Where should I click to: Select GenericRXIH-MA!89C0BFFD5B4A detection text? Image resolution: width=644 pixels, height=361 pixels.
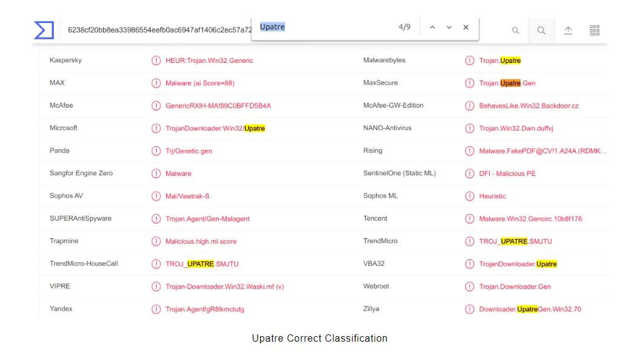[x=218, y=106]
